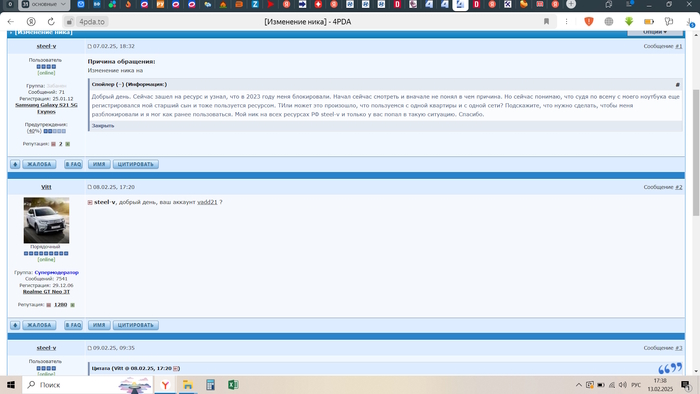700x394 pixels.
Task: Open the three-dot page menu in address bar
Action: [x=566, y=21]
